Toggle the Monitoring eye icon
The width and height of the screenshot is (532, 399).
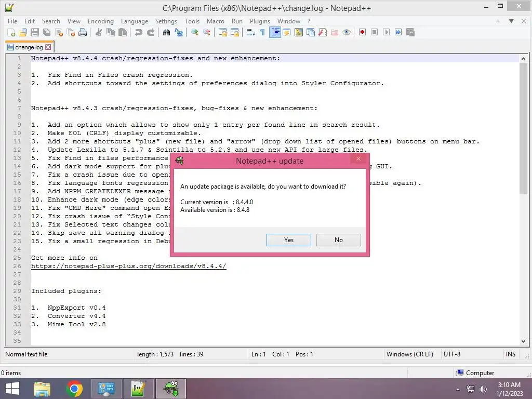(347, 32)
